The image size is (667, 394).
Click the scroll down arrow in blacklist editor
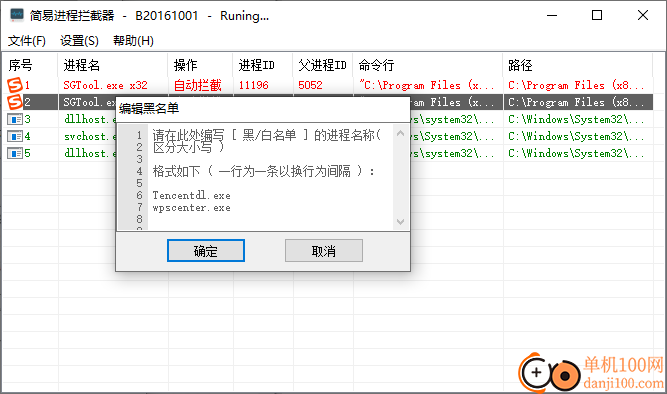pos(400,222)
